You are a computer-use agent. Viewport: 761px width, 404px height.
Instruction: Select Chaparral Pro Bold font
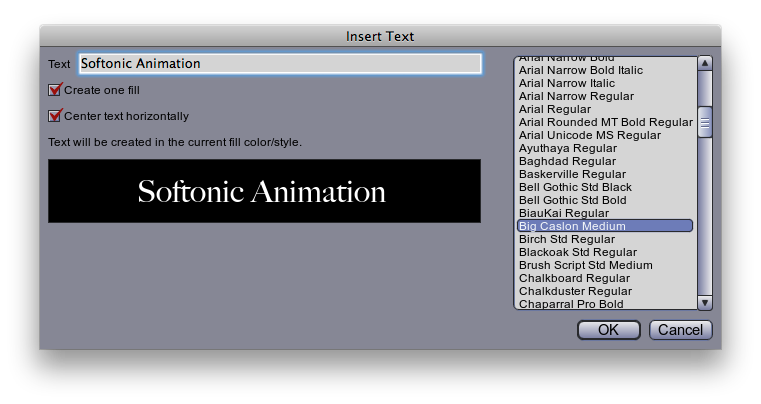coord(571,304)
